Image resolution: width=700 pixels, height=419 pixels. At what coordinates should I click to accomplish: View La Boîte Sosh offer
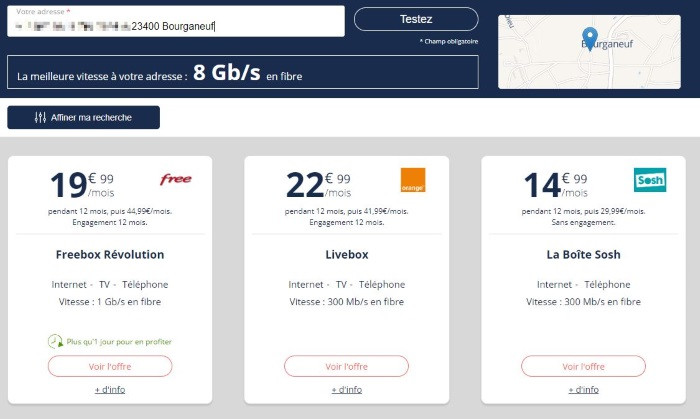click(x=583, y=366)
